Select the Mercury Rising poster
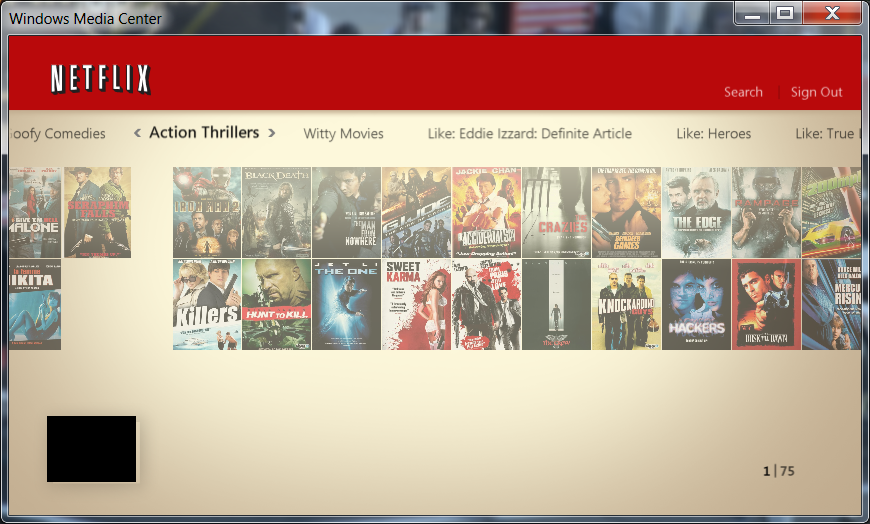This screenshot has width=870, height=524. click(831, 304)
